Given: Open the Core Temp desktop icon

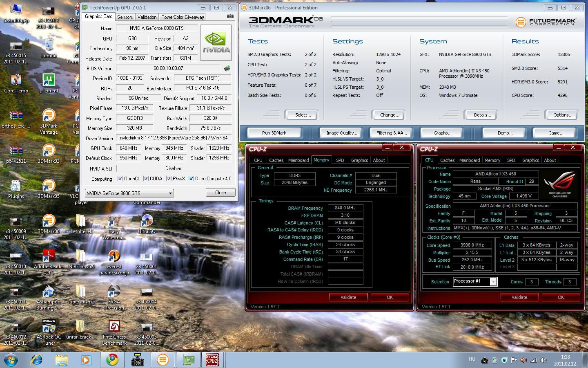Looking at the screenshot, I should coord(16,83).
